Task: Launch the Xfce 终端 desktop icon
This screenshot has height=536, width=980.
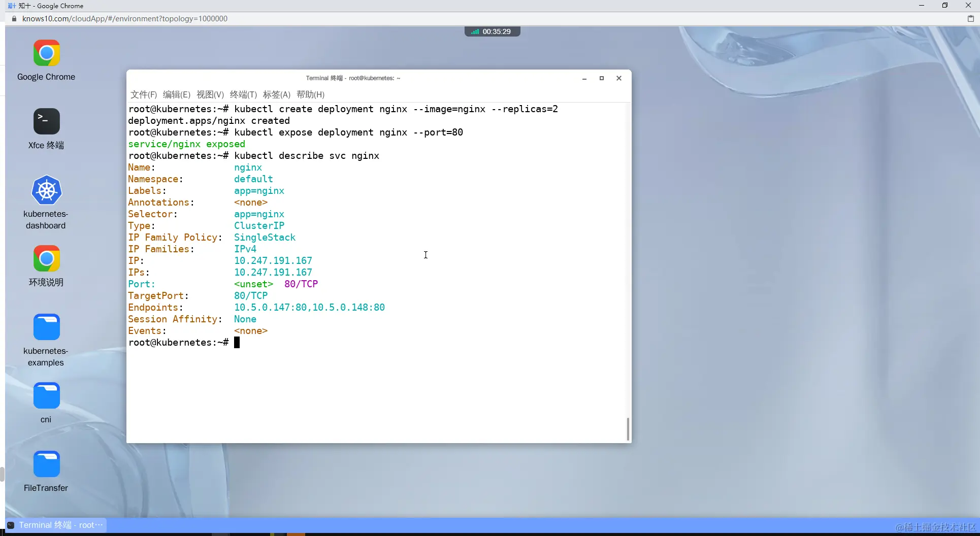Action: (46, 122)
